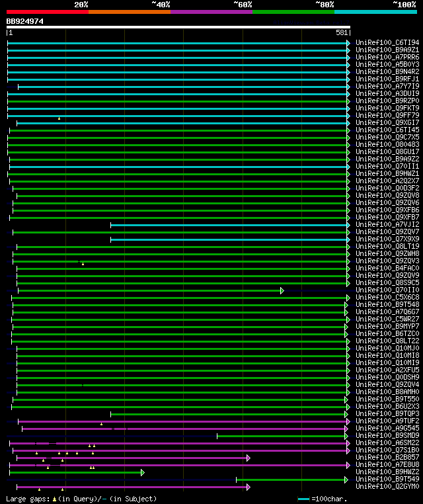Click the purple ~60% identity legend segment
This screenshot has height=504, width=423.
tap(211, 12)
